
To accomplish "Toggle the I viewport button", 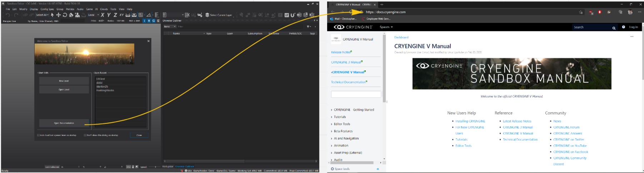I will (144, 21).
